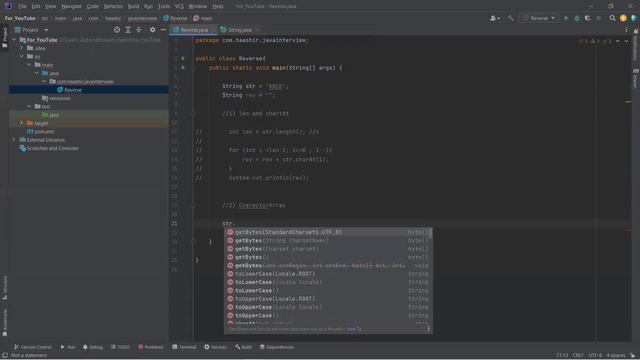Open Search Everywhere magnifier icon

click(x=612, y=18)
